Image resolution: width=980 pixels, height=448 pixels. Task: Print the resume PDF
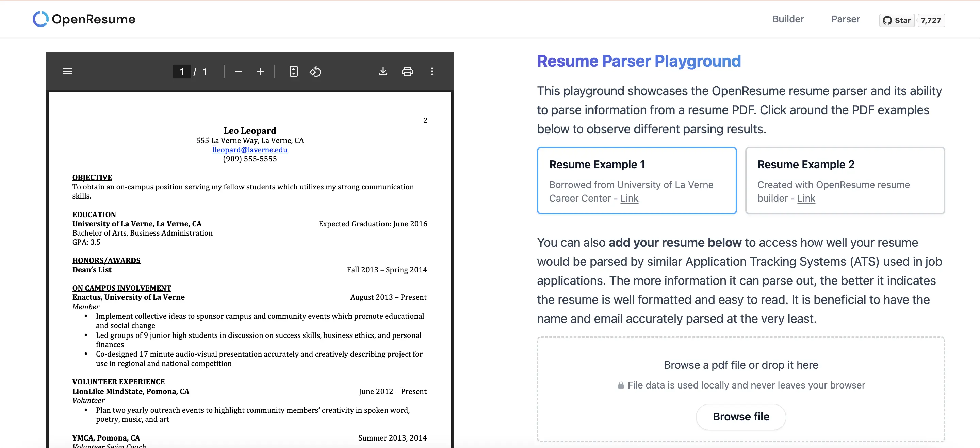tap(407, 71)
